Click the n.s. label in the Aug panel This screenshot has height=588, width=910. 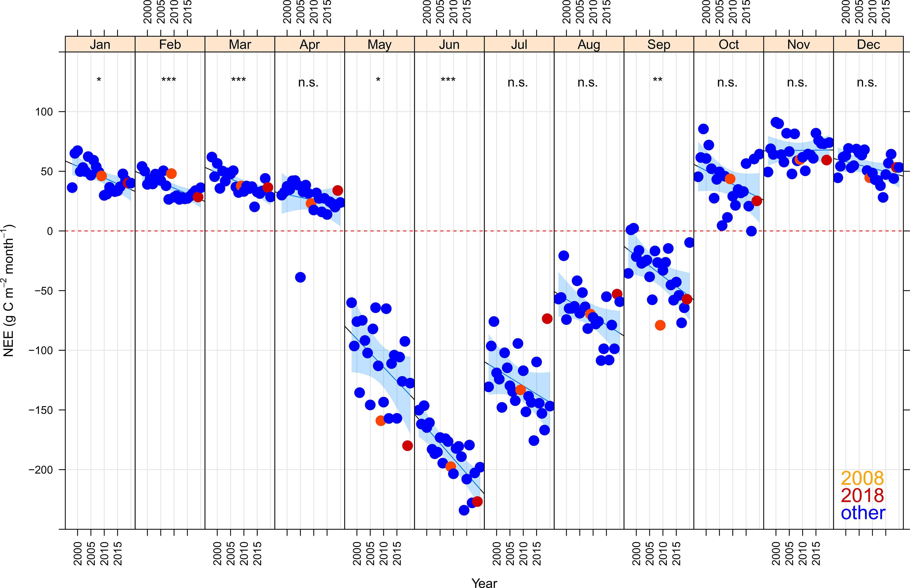[x=588, y=82]
